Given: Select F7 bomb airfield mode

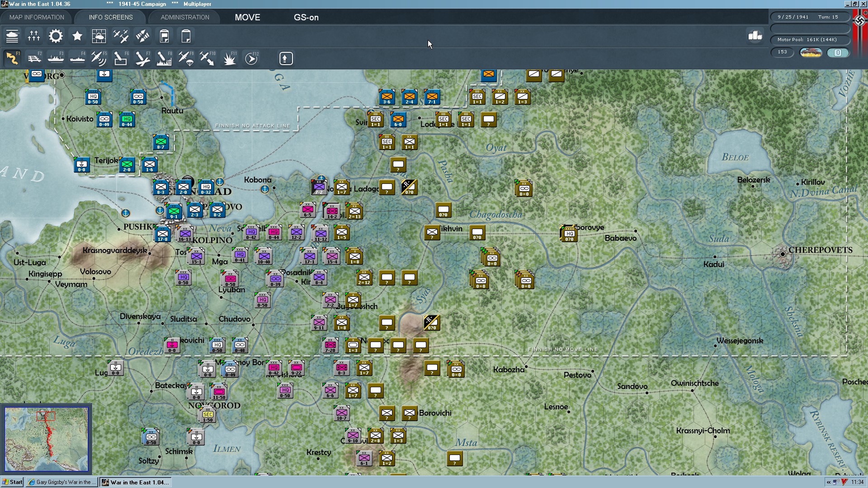Looking at the screenshot, I should point(142,58).
